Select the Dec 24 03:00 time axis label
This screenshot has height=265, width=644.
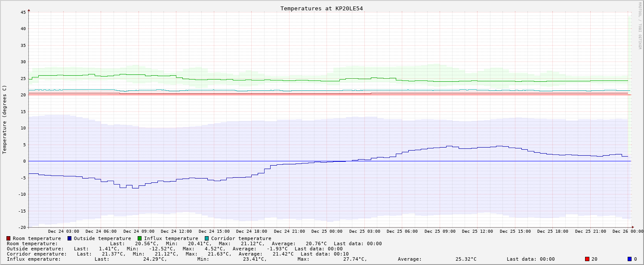coord(63,231)
